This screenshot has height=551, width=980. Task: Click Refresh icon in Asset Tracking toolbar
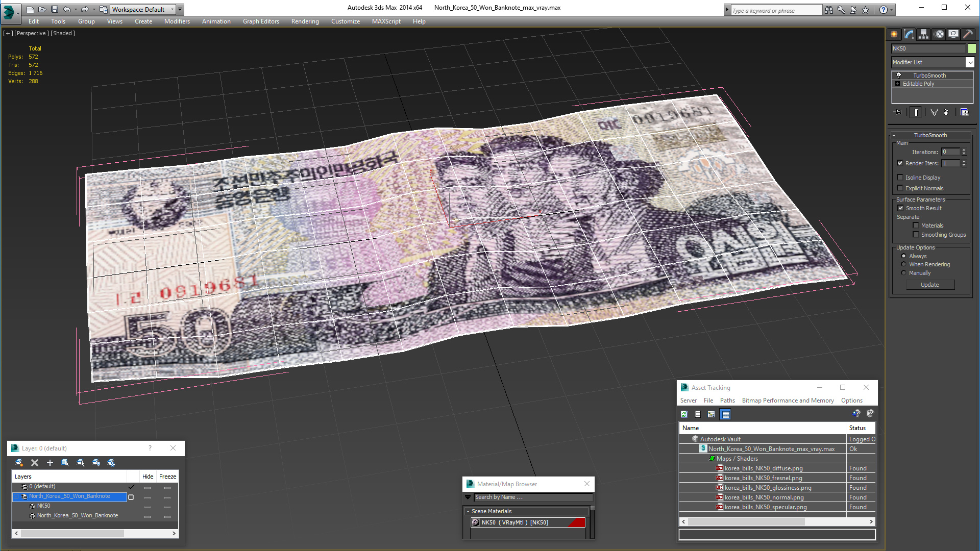tap(684, 414)
